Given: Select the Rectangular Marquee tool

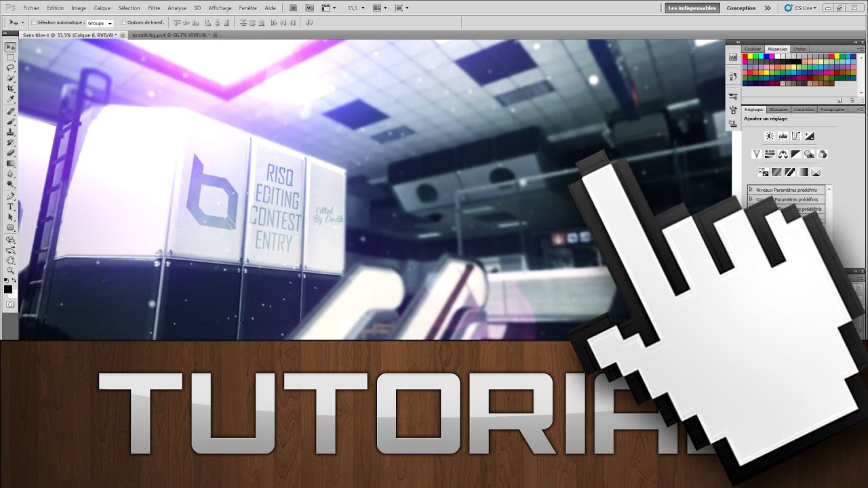Looking at the screenshot, I should pos(11,57).
